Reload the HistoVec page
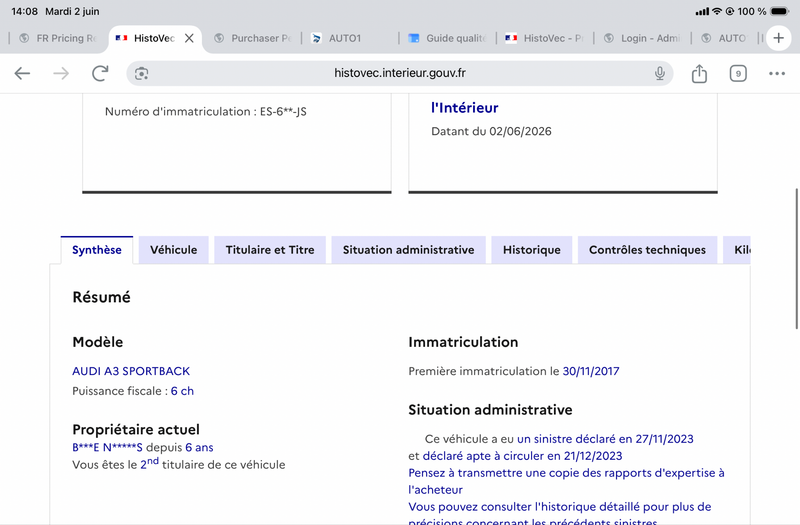 (x=100, y=73)
